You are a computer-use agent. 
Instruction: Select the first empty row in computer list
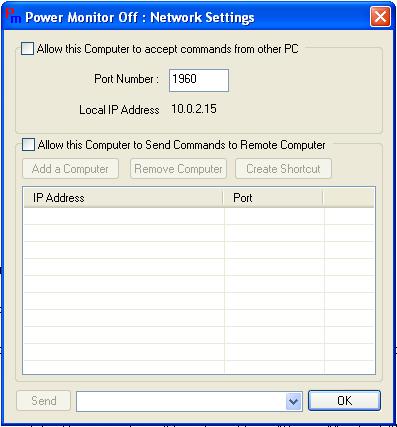coord(199,216)
